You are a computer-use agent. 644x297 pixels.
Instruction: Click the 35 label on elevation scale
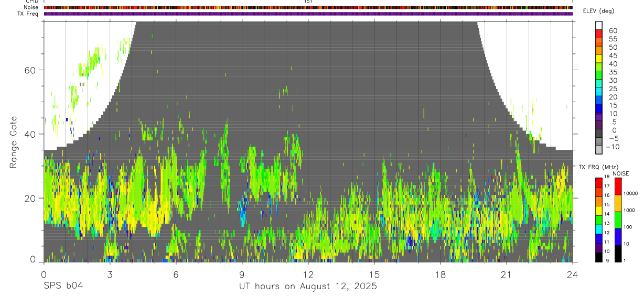(x=613, y=72)
